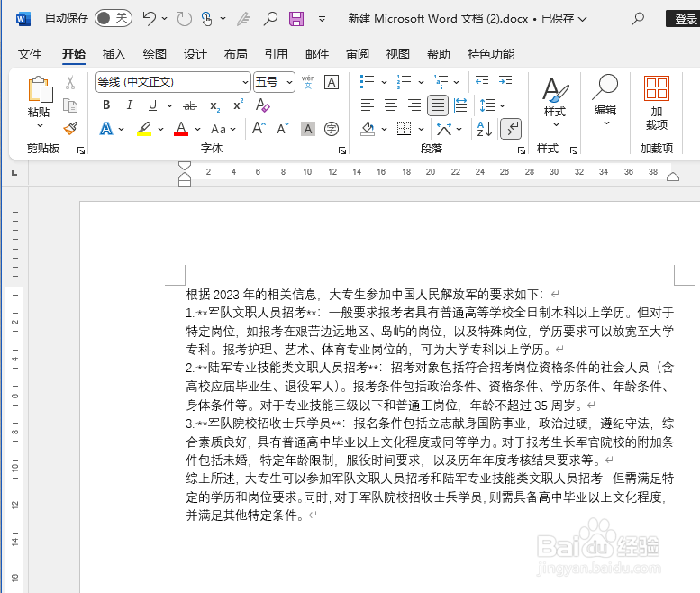Click the touch/mouse mode icon
Screen dimensions: 700x593
coord(206,19)
